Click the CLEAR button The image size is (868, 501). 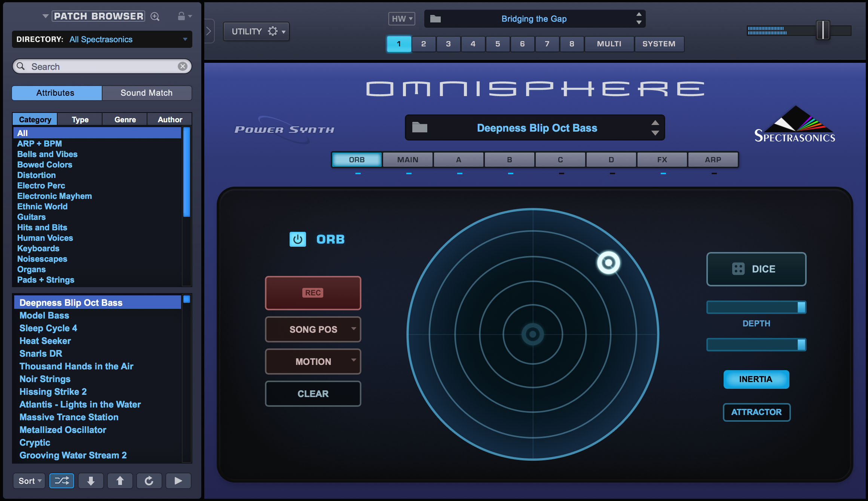coord(313,394)
